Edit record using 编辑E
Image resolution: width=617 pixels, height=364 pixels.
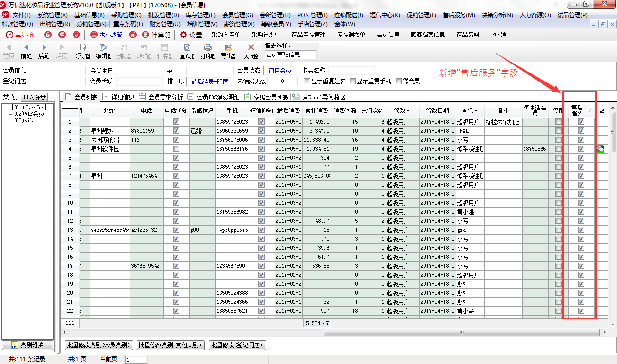tap(103, 51)
